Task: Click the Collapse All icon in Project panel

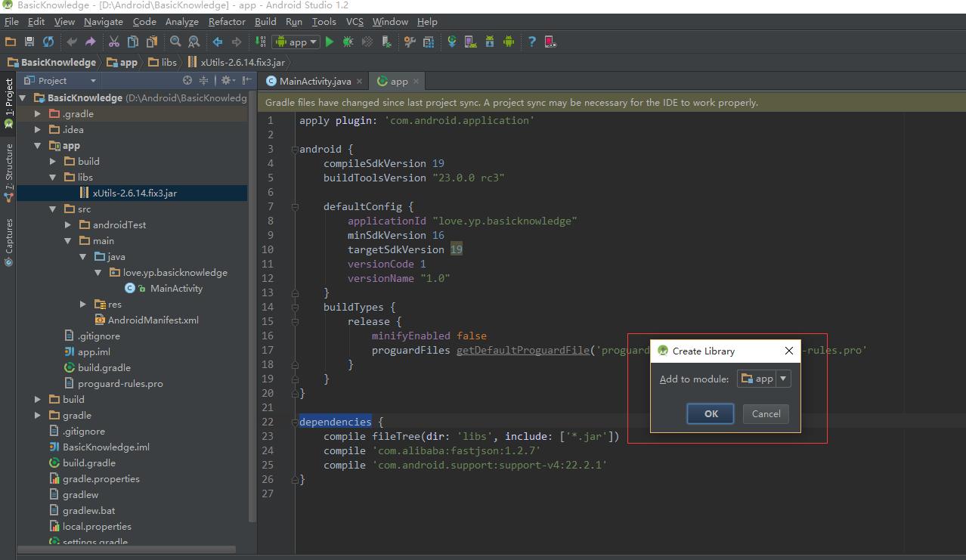Action: [204, 80]
